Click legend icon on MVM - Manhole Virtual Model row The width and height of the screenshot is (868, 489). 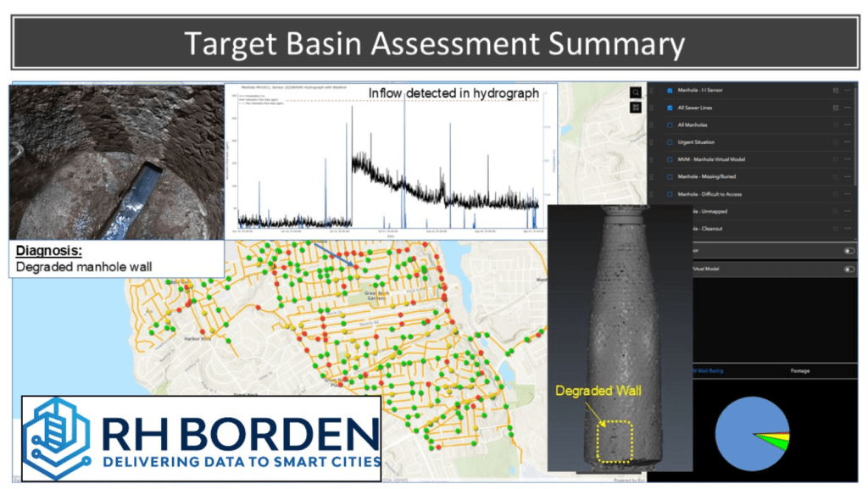[835, 160]
